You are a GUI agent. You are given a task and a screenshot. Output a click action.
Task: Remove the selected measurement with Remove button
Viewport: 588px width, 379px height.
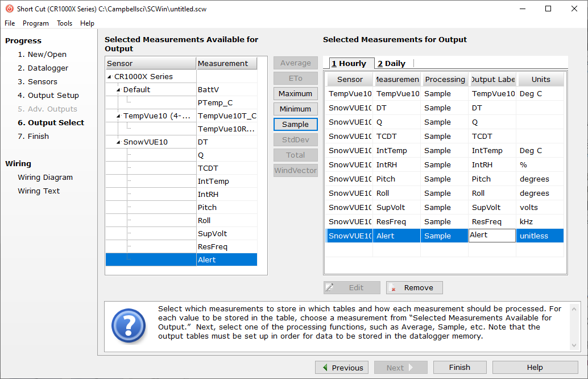click(414, 288)
